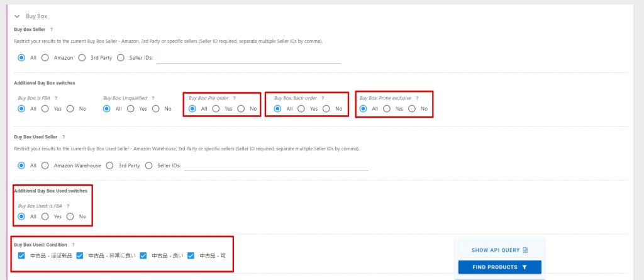The width and height of the screenshot is (644, 280).
Task: Select Amazon as Buy Box Seller
Action: (x=45, y=58)
